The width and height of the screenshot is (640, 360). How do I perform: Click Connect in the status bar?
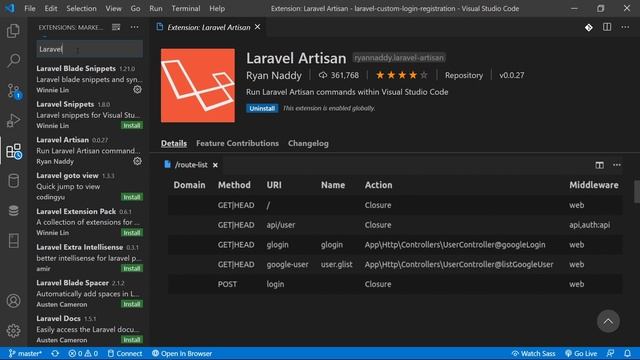(x=125, y=353)
